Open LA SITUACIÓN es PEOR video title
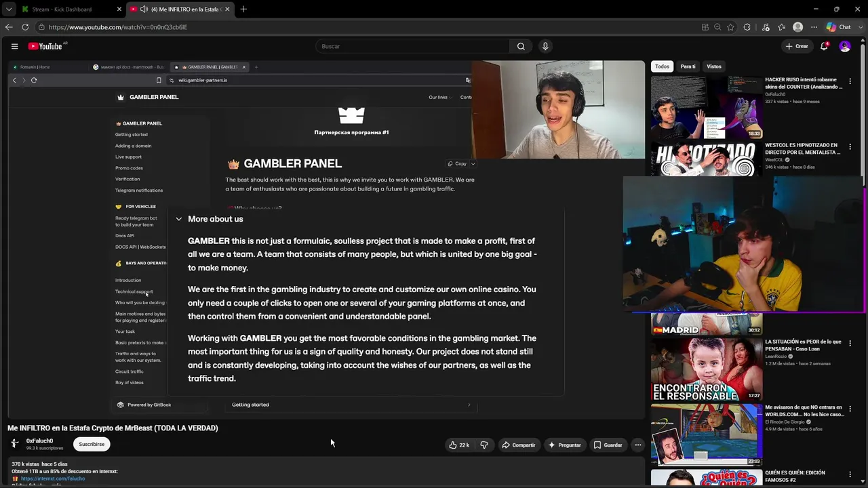The height and width of the screenshot is (488, 868). (x=804, y=345)
